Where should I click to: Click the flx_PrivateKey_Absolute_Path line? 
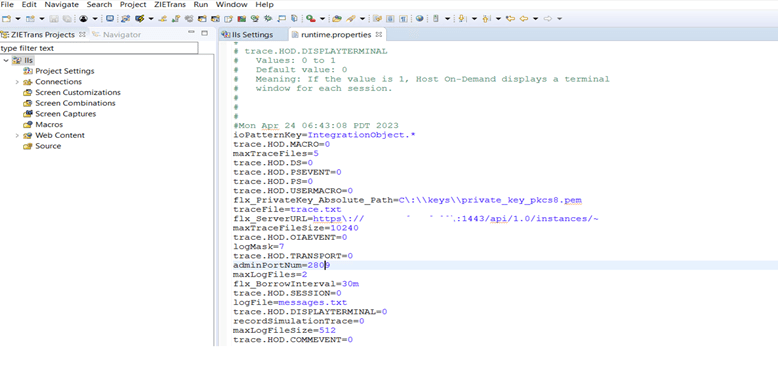pos(407,200)
